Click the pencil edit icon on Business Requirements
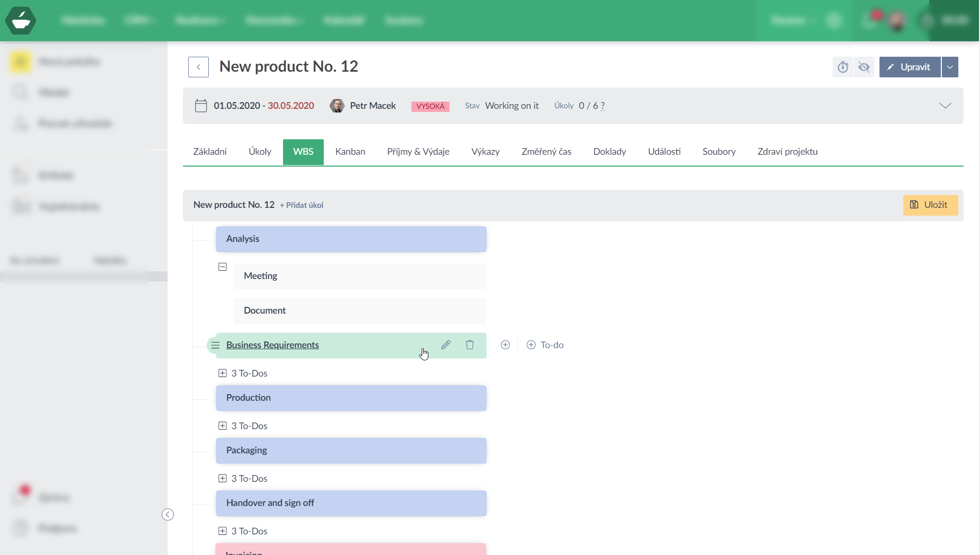 [x=446, y=345]
